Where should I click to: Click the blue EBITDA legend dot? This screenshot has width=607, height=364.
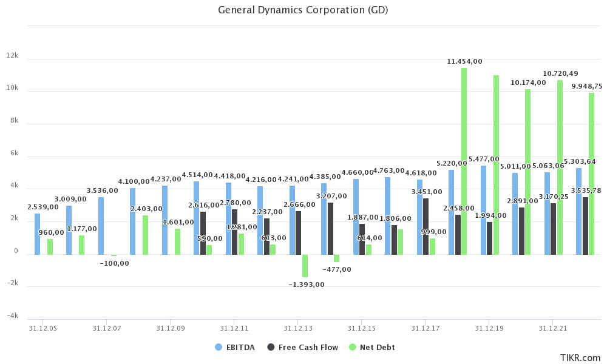(219, 348)
